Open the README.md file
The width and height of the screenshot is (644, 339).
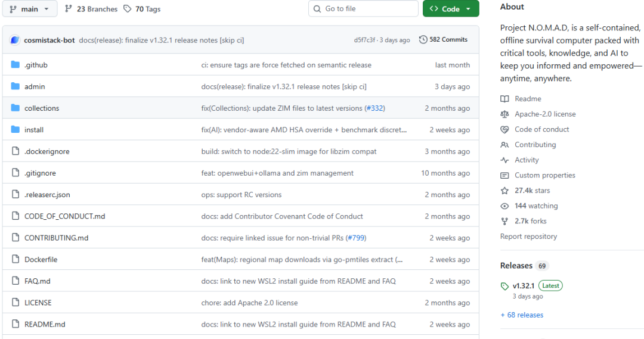pyautogui.click(x=45, y=324)
